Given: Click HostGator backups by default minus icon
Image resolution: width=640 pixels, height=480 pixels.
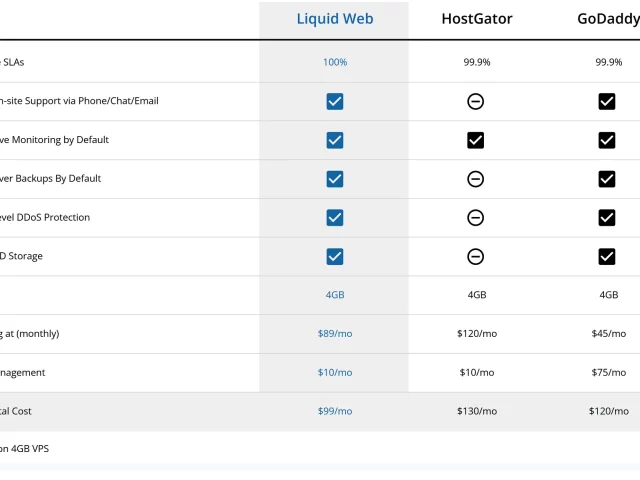Looking at the screenshot, I should point(476,179).
